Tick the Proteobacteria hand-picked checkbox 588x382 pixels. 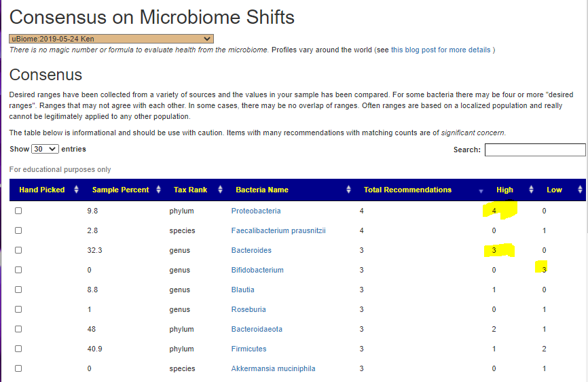tap(18, 211)
